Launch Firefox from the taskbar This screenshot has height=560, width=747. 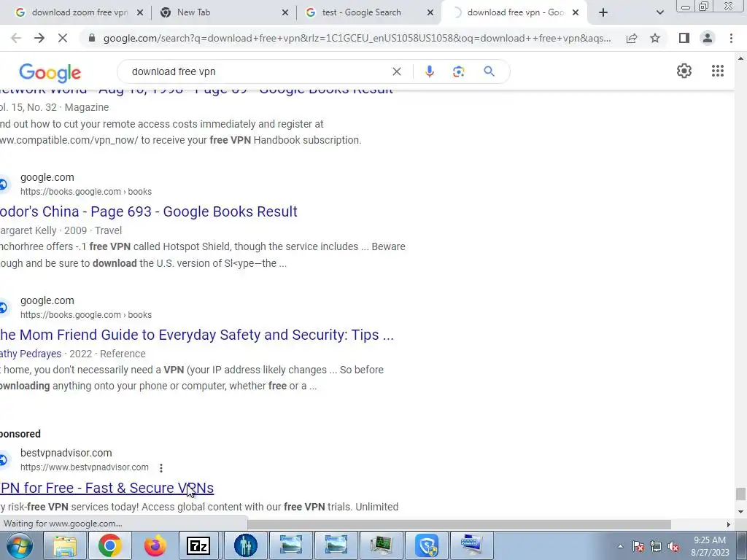pyautogui.click(x=155, y=545)
